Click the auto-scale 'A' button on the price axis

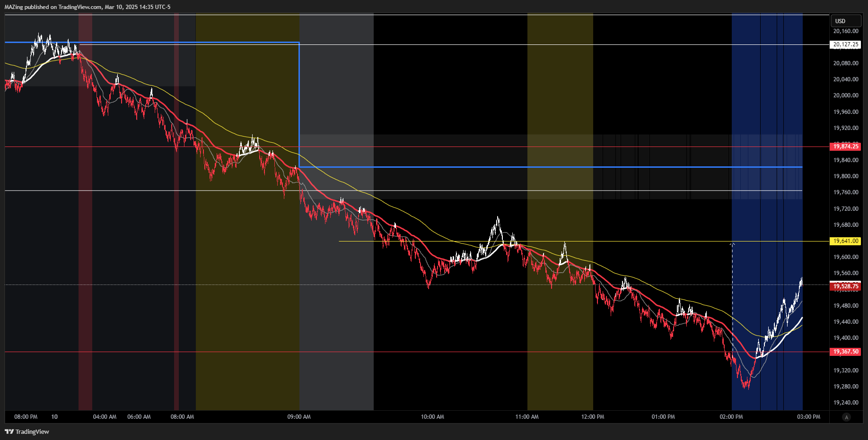846,417
